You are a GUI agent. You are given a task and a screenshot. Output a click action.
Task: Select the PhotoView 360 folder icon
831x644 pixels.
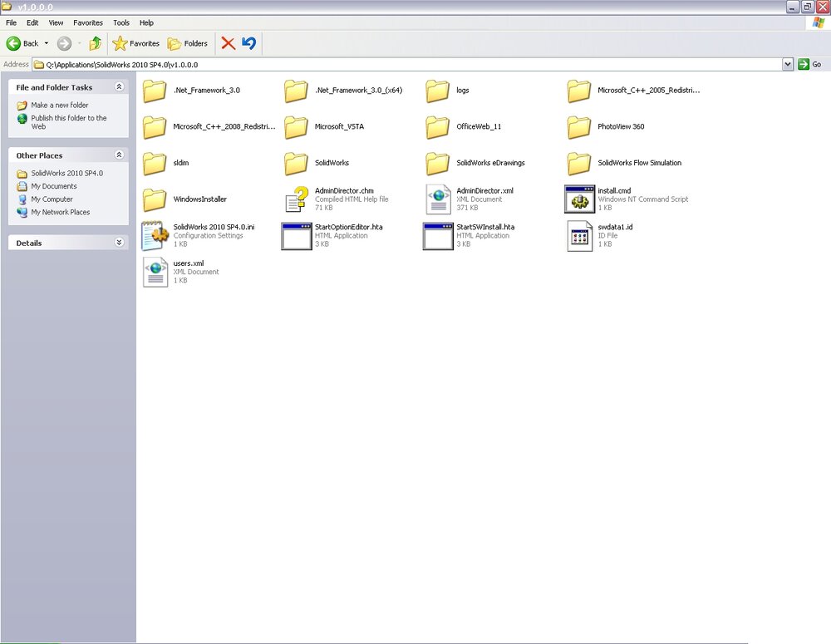[x=578, y=126]
